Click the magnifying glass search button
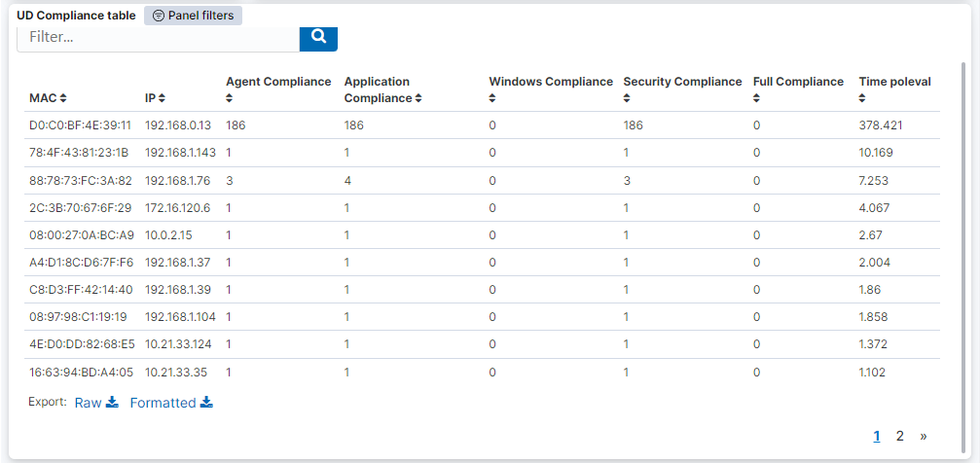This screenshot has width=980, height=463. pos(317,37)
